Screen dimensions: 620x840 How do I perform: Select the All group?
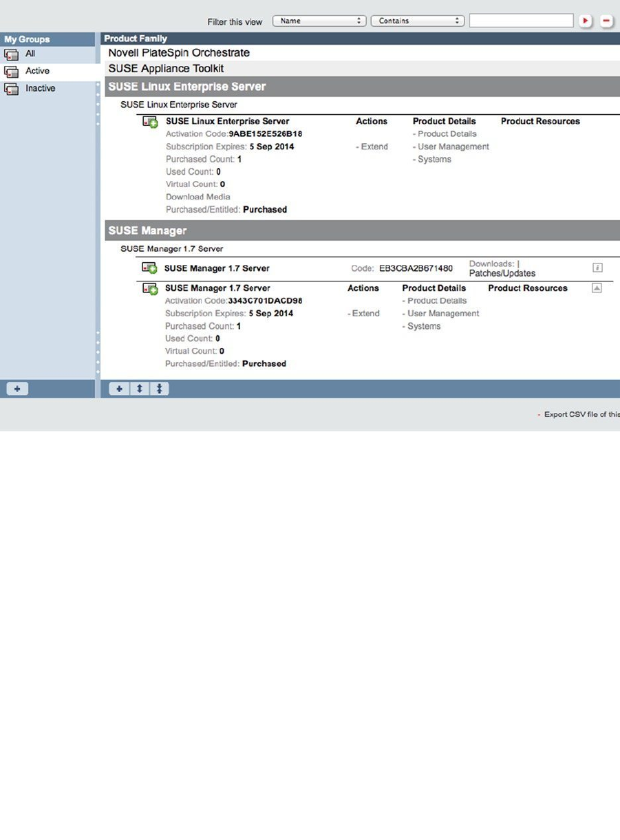click(x=30, y=54)
